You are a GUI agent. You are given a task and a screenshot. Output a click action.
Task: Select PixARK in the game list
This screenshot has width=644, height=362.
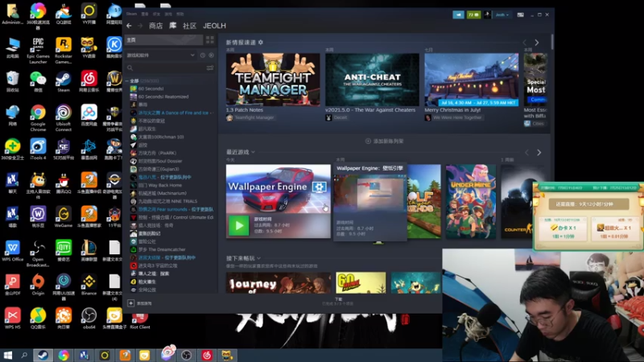point(153,153)
